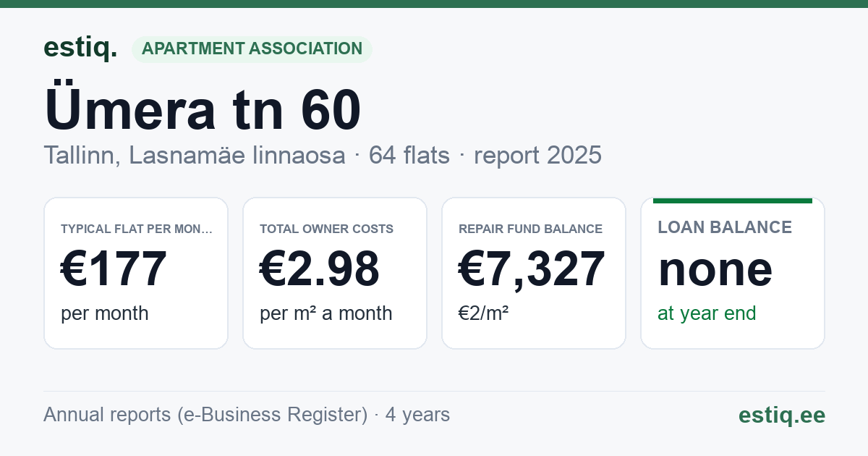Click the €177 value
This screenshot has height=456, width=868.
click(114, 269)
